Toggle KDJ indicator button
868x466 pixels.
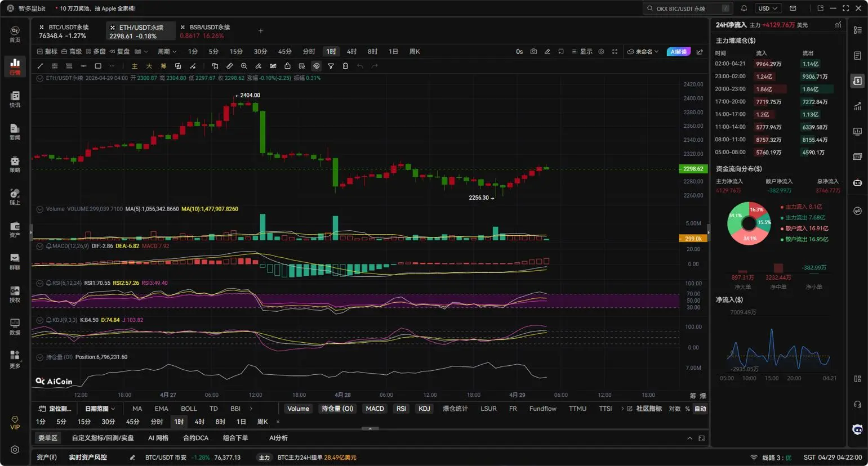point(424,409)
